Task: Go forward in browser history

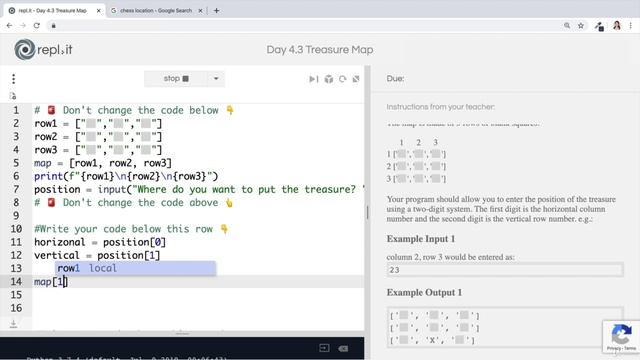Action: point(23,26)
